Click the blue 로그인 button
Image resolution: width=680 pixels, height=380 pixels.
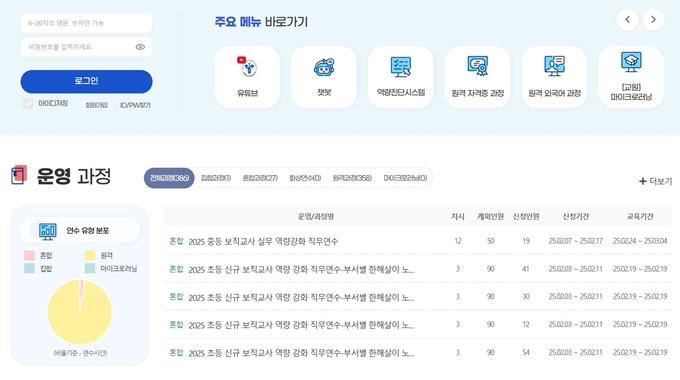(86, 82)
